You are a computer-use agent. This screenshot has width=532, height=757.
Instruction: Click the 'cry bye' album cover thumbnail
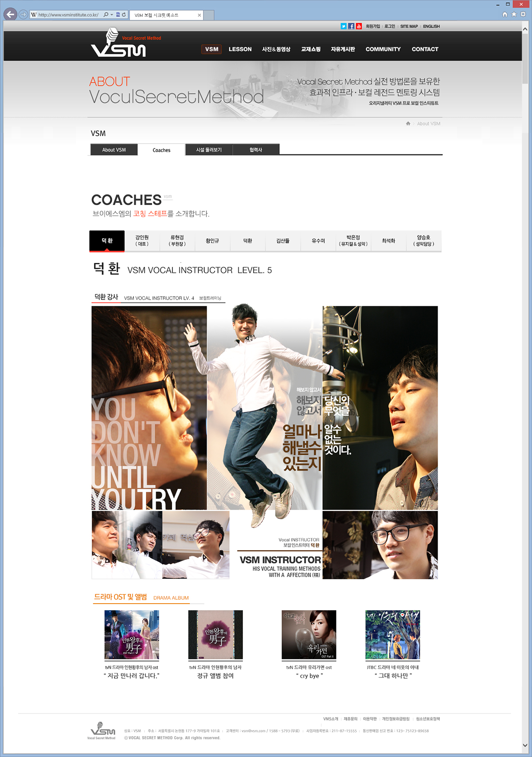(309, 635)
